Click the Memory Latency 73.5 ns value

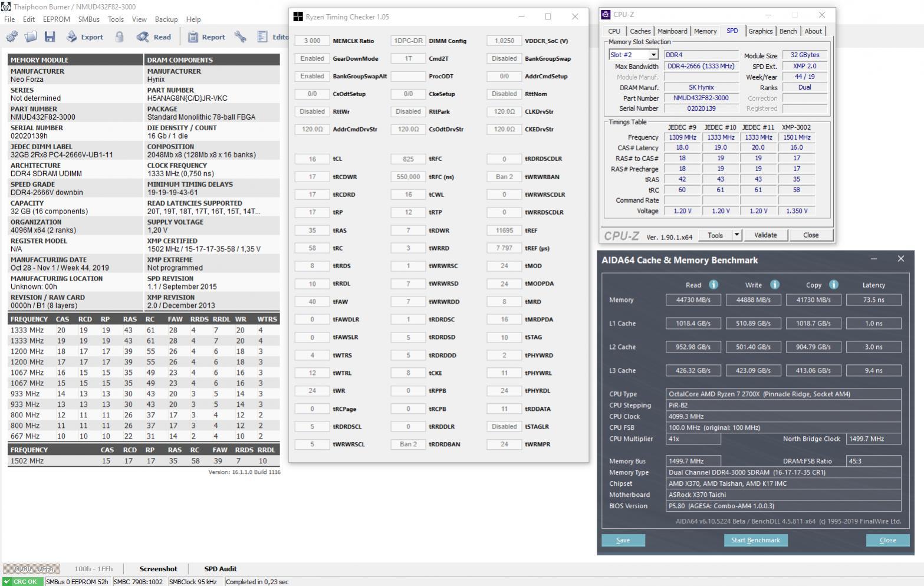[873, 299]
